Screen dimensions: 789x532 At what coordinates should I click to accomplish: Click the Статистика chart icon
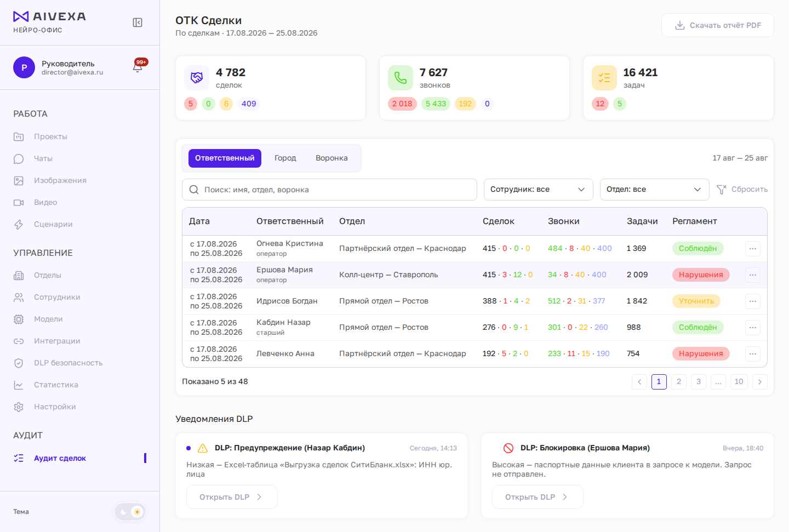[x=19, y=385]
